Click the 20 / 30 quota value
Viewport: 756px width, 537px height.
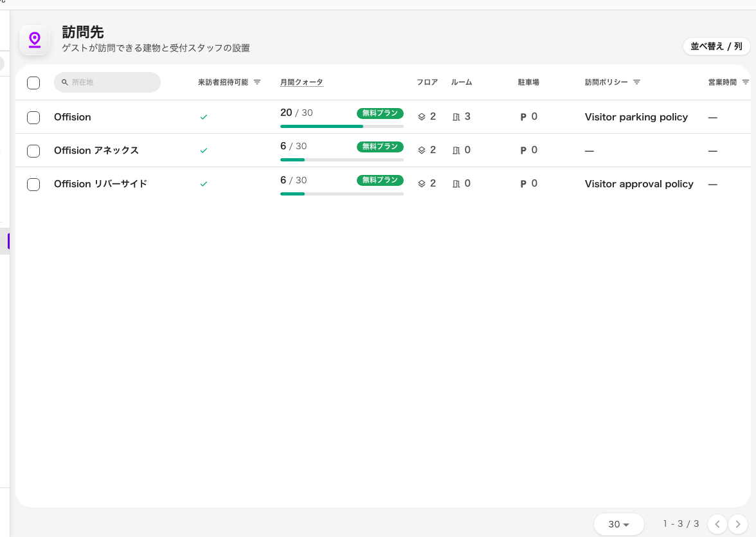(x=296, y=113)
